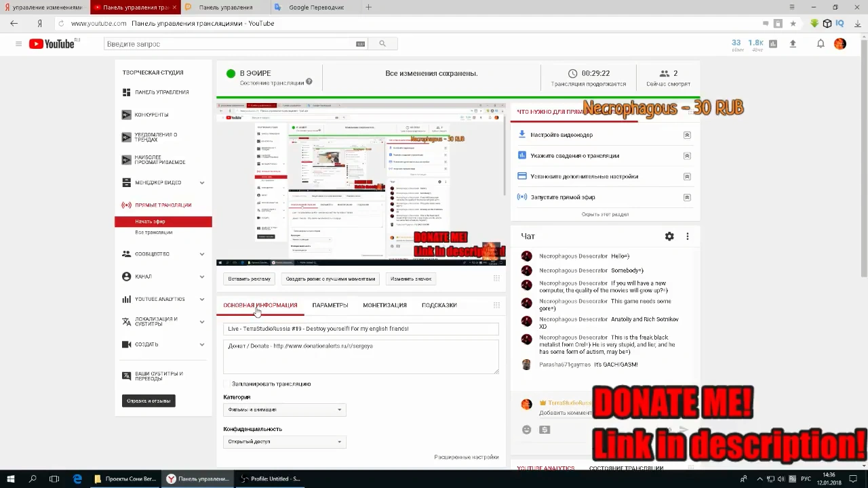Image resolution: width=868 pixels, height=488 pixels.
Task: Open the Категория dropdown
Action: click(x=285, y=409)
